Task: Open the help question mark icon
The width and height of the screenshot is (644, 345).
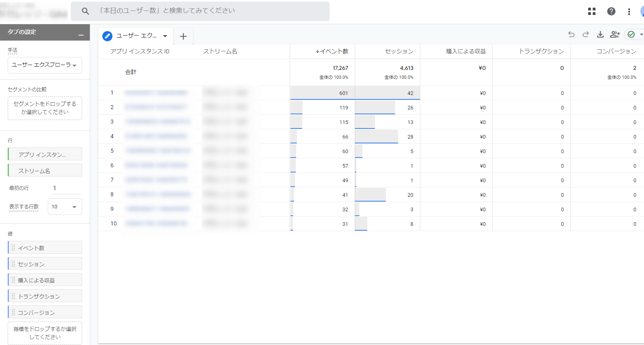Action: click(611, 11)
